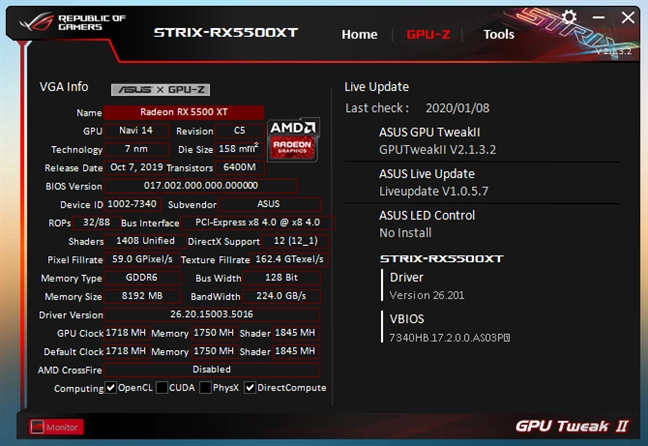648x446 pixels.
Task: Close the GPU Tweak window
Action: (628, 17)
